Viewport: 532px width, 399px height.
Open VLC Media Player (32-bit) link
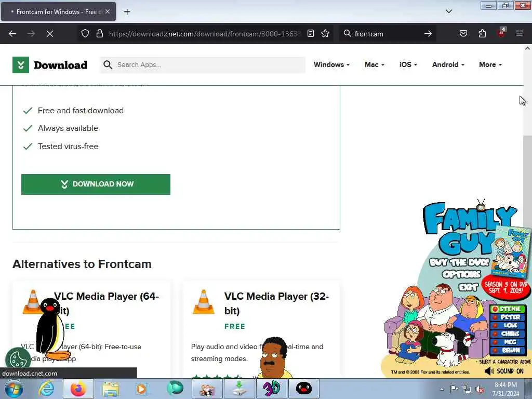[x=276, y=303]
